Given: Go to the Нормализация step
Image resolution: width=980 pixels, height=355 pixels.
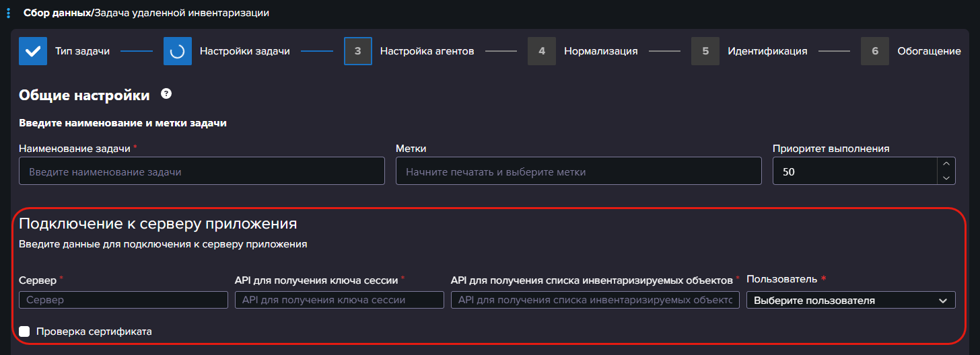Looking at the screenshot, I should [600, 51].
